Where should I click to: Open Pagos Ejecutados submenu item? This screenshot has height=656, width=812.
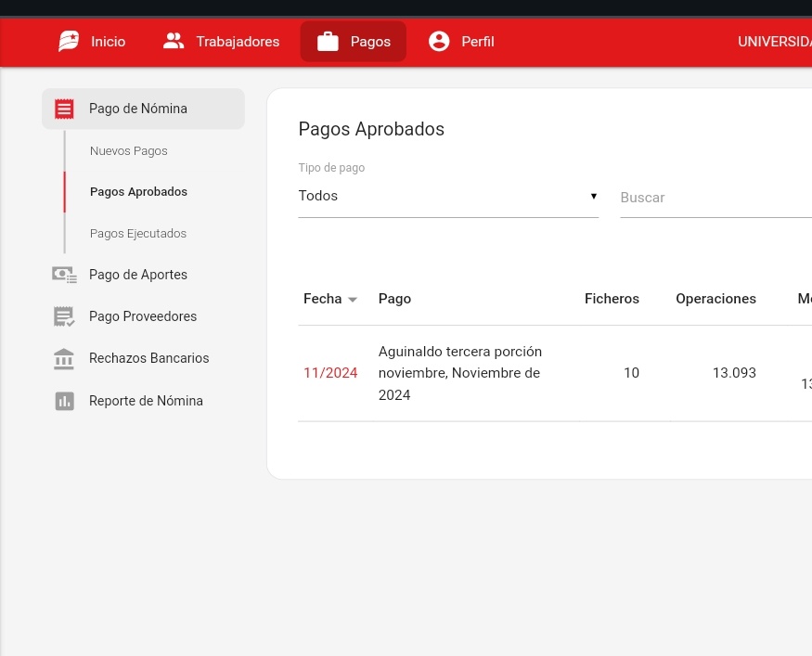(137, 234)
